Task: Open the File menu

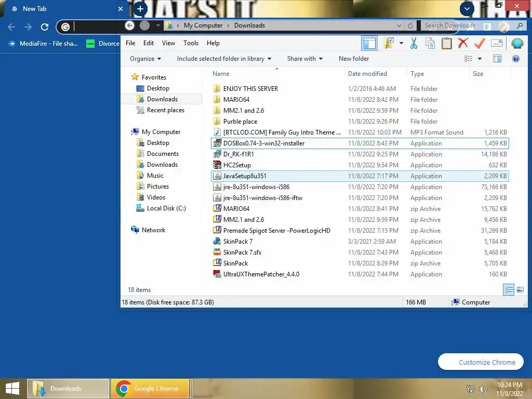Action: [130, 43]
